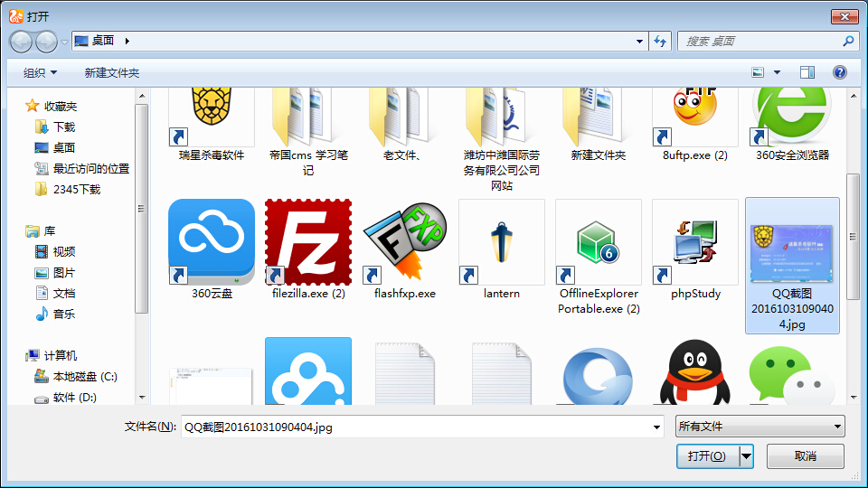Open the 音乐 library
The height and width of the screenshot is (488, 868).
click(x=64, y=314)
